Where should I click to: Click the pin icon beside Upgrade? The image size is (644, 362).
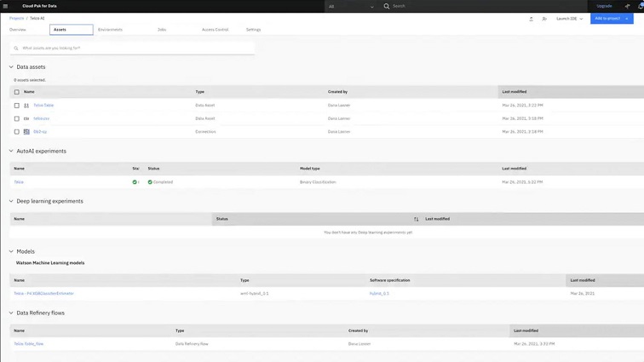coord(627,6)
